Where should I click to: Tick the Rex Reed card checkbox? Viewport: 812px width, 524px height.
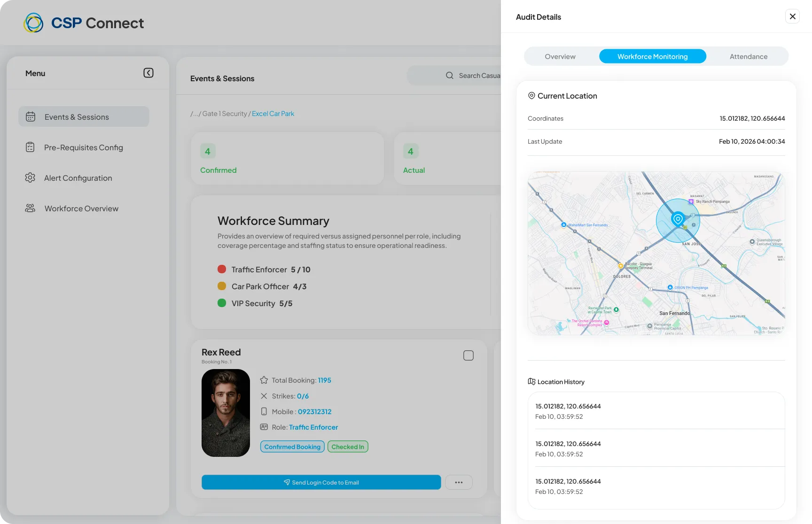pos(468,355)
